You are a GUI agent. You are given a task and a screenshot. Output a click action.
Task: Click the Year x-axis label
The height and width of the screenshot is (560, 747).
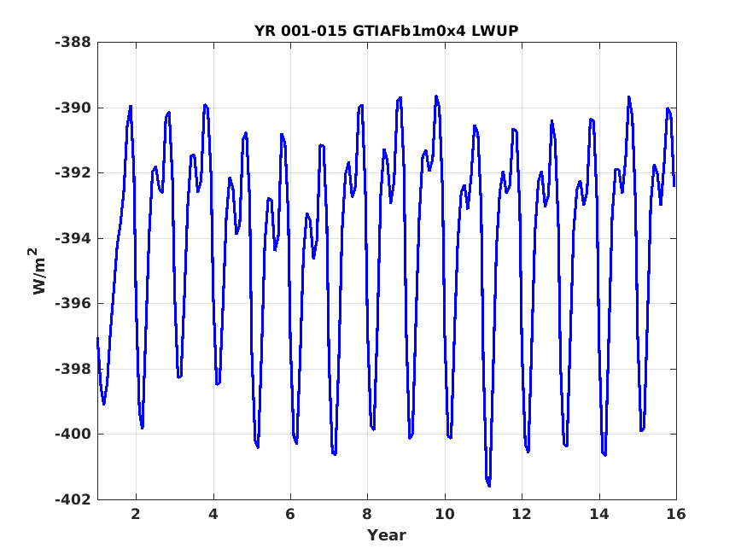387,535
